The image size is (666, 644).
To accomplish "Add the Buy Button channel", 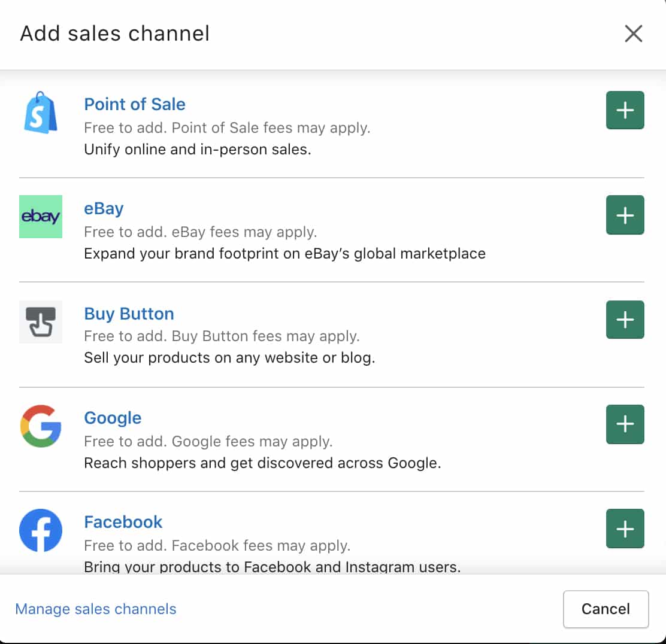I will [625, 320].
